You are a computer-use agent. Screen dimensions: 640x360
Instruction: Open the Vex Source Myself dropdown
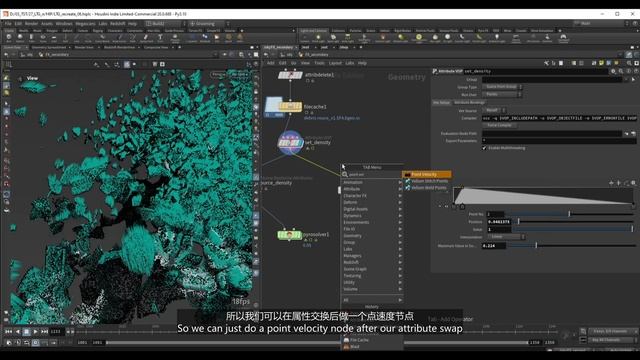pyautogui.click(x=494, y=110)
